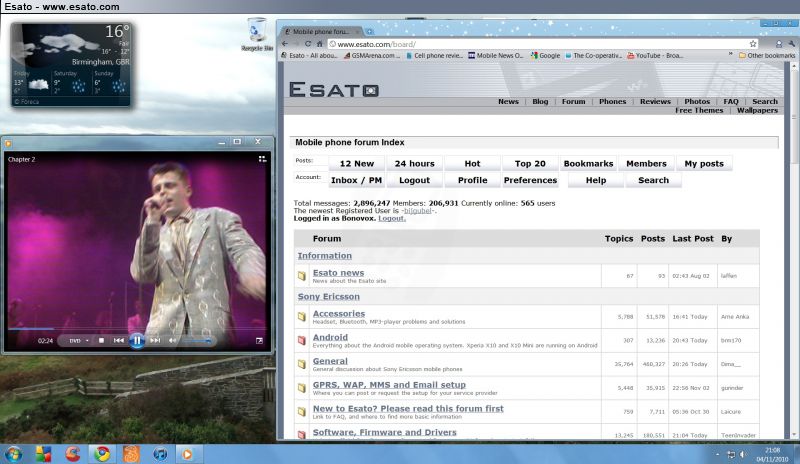Click the esato.com address bar
The width and height of the screenshot is (800, 464).
(x=538, y=44)
